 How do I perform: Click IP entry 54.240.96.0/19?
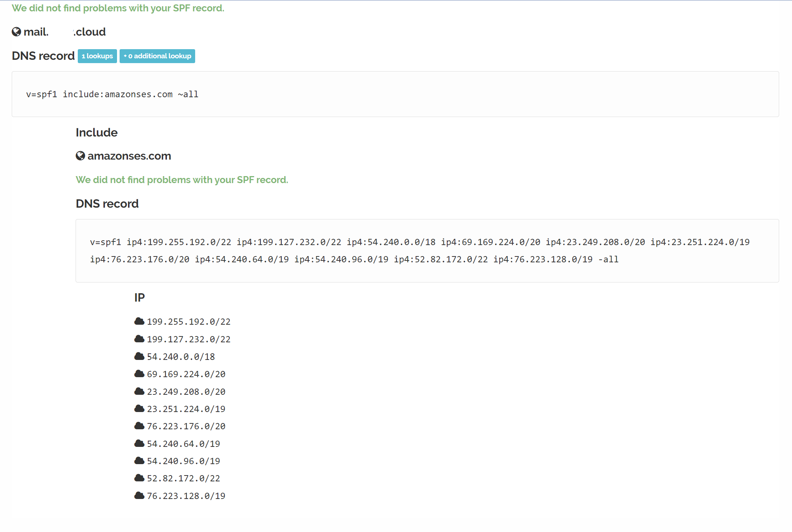(x=183, y=461)
